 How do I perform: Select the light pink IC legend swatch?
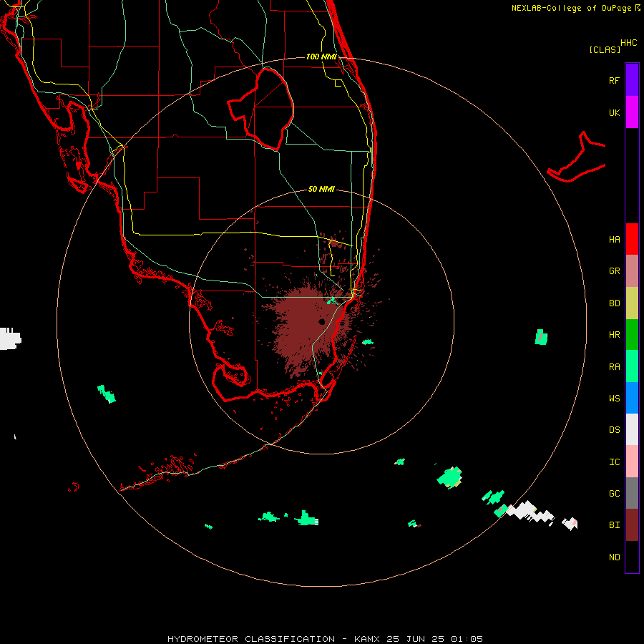(632, 462)
